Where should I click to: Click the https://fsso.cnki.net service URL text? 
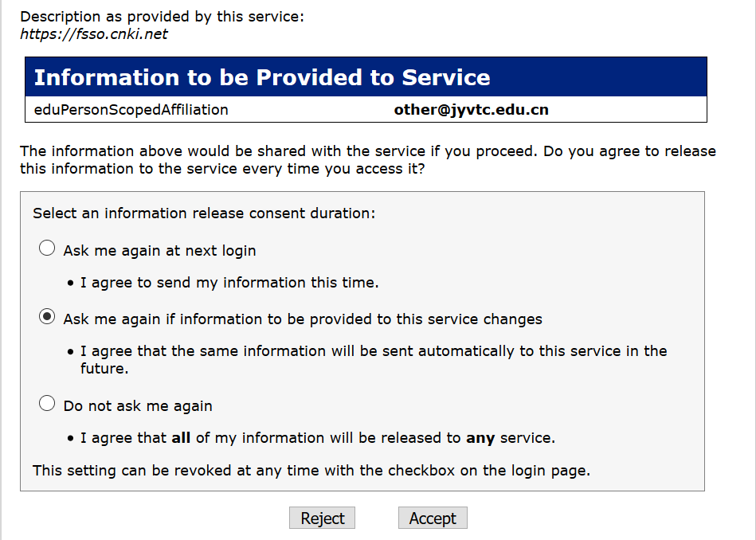click(x=94, y=34)
